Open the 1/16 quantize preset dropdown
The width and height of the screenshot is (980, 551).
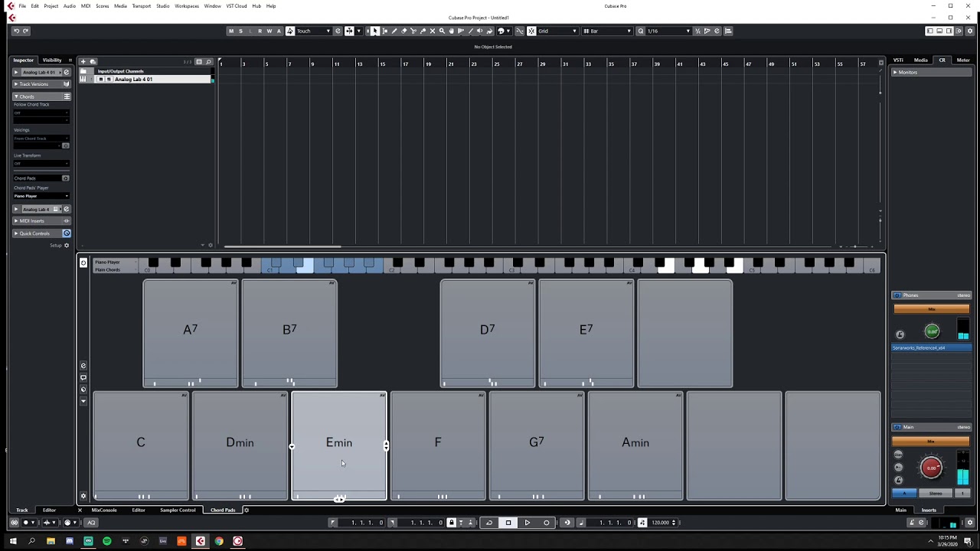pos(668,31)
